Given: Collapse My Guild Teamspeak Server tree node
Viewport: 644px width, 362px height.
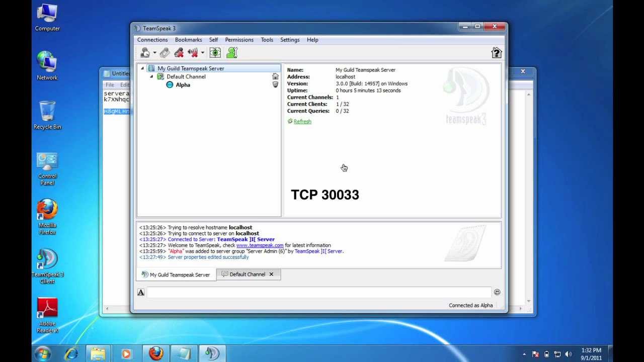Looking at the screenshot, I should click(142, 68).
